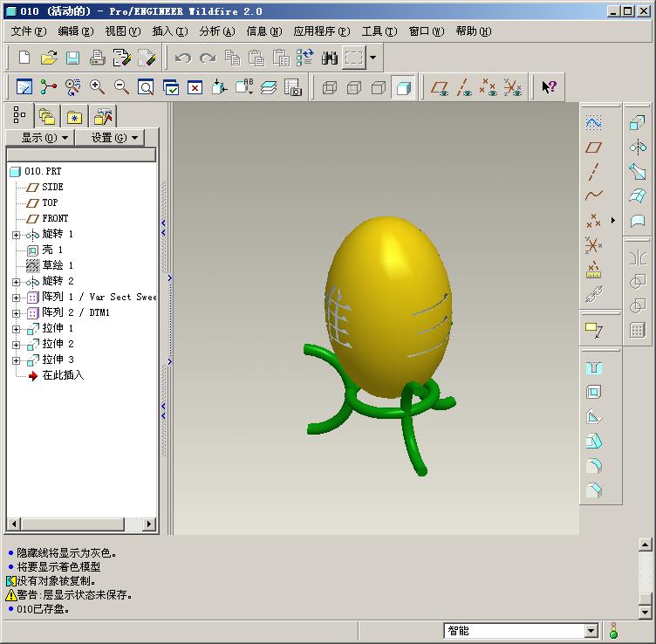
Task: Create a new file with the New icon
Action: 24,58
